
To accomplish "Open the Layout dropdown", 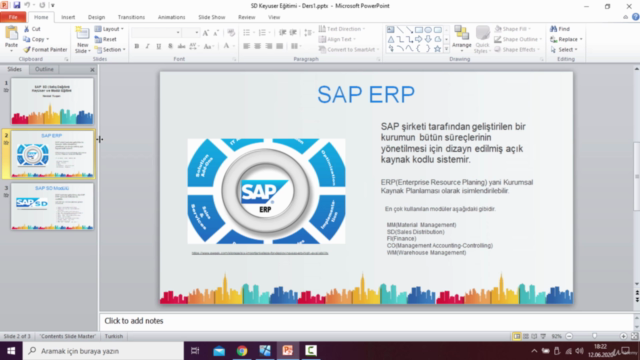I will tap(109, 29).
